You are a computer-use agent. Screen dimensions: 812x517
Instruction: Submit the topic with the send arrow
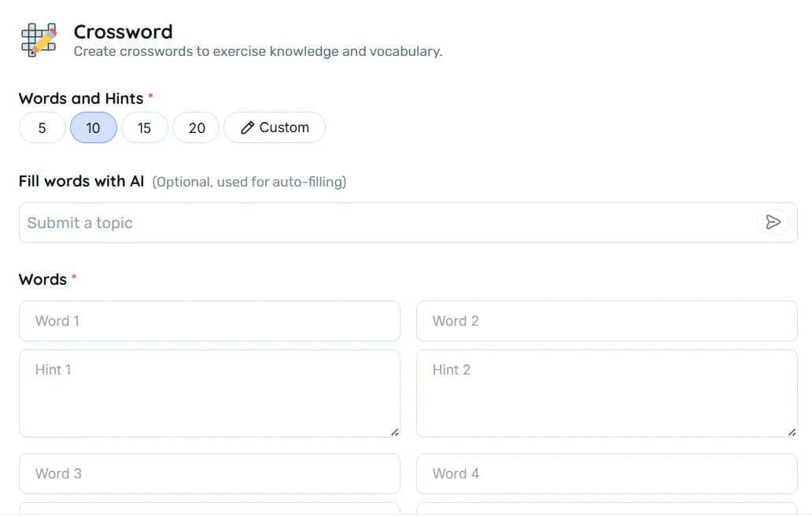click(x=773, y=223)
